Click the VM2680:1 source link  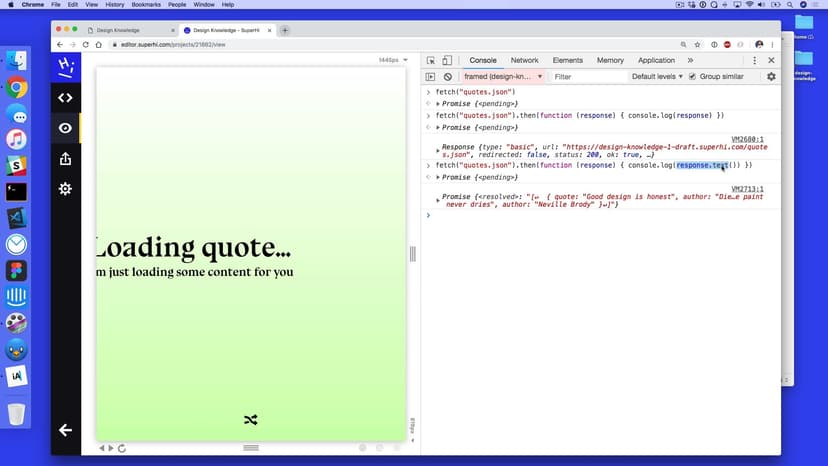coord(747,139)
